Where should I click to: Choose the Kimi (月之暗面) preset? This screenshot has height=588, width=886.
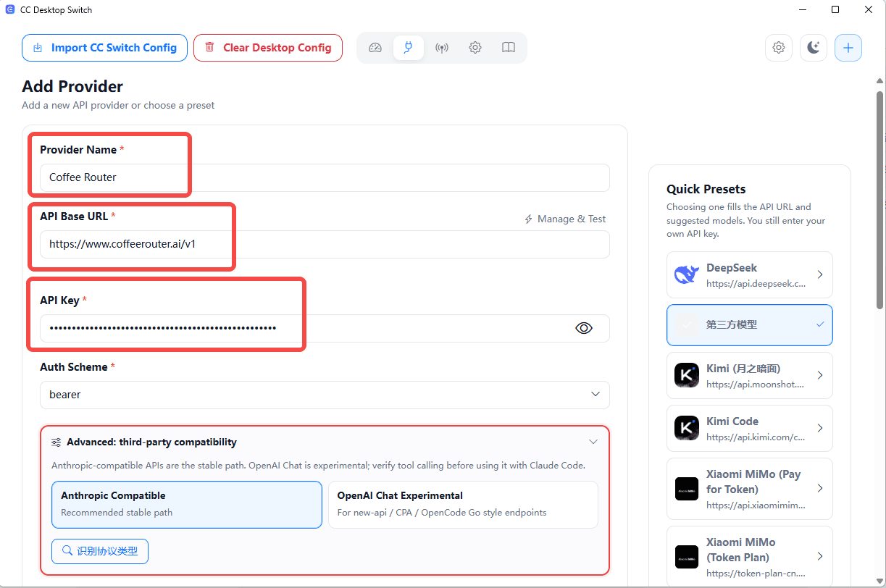[750, 376]
